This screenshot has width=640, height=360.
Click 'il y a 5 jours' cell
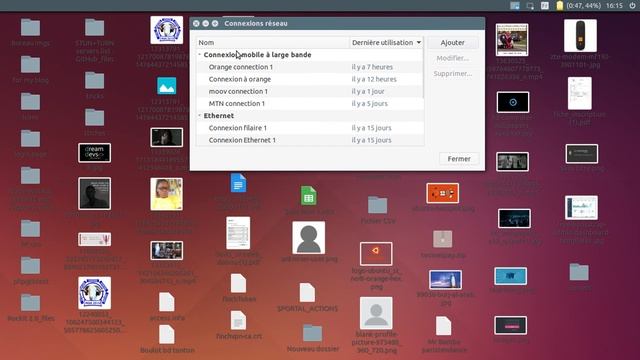(x=369, y=104)
